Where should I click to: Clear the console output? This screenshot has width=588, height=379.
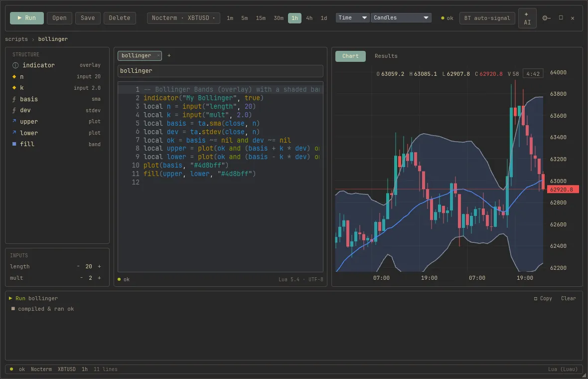568,299
